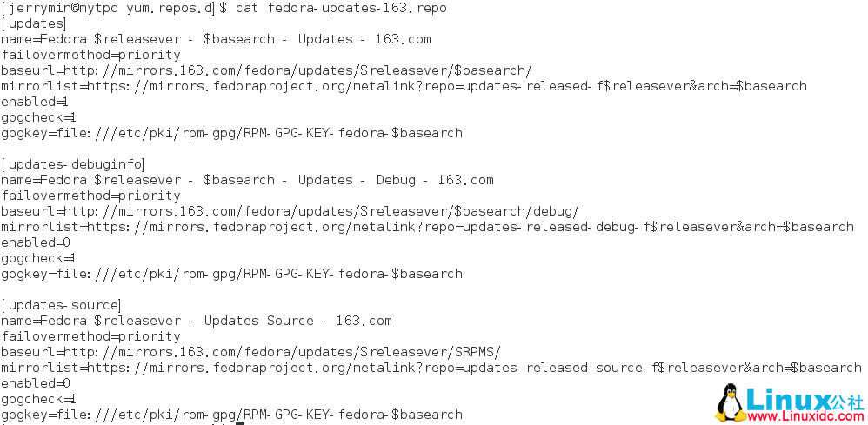Click the Linux penguin logo icon
The height and width of the screenshot is (425, 868).
tap(729, 403)
